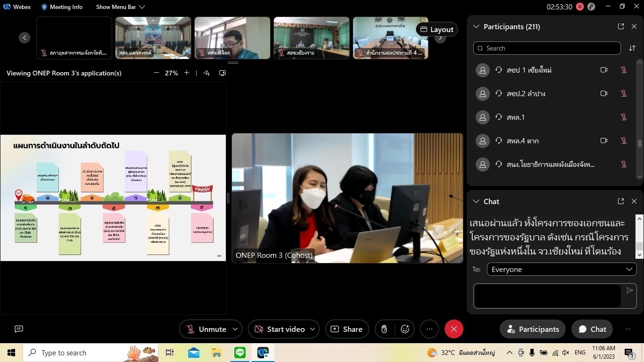Click the Share button

347,329
